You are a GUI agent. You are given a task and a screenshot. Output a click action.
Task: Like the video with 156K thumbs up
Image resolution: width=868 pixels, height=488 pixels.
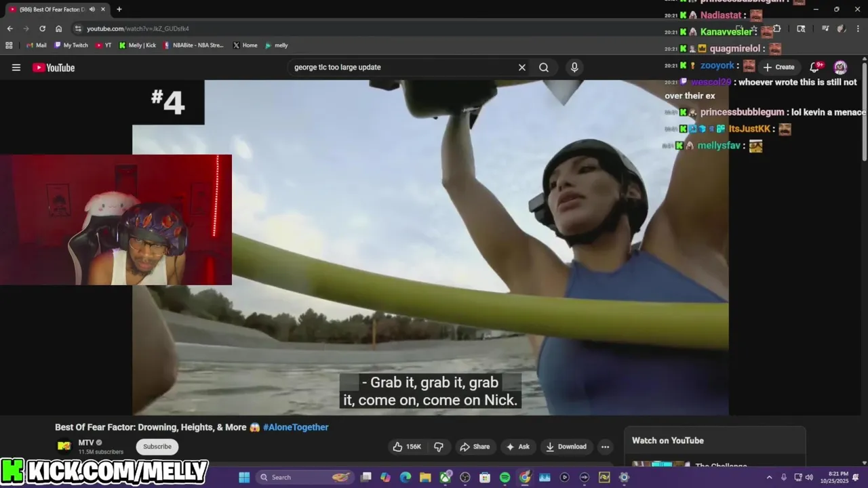click(x=407, y=447)
